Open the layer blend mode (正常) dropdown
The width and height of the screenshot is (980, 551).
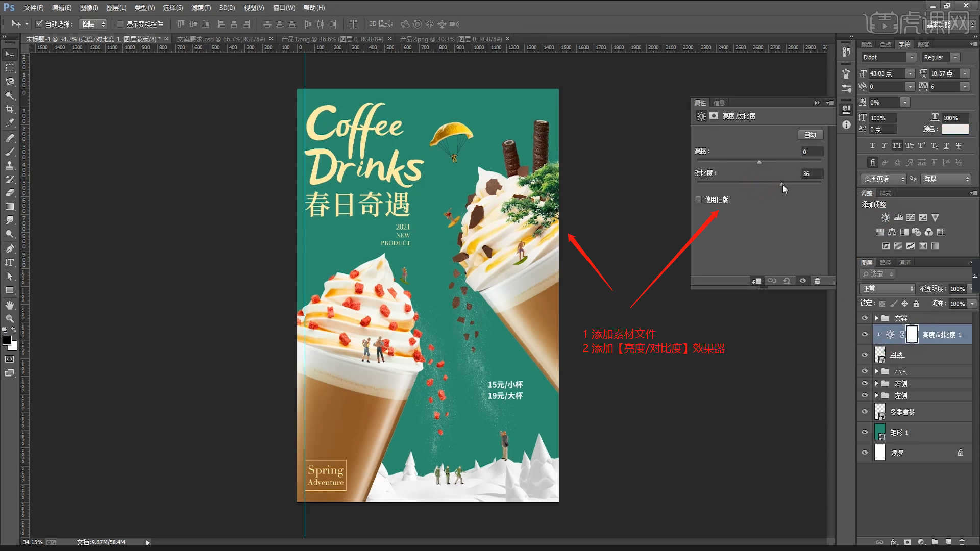(x=888, y=289)
